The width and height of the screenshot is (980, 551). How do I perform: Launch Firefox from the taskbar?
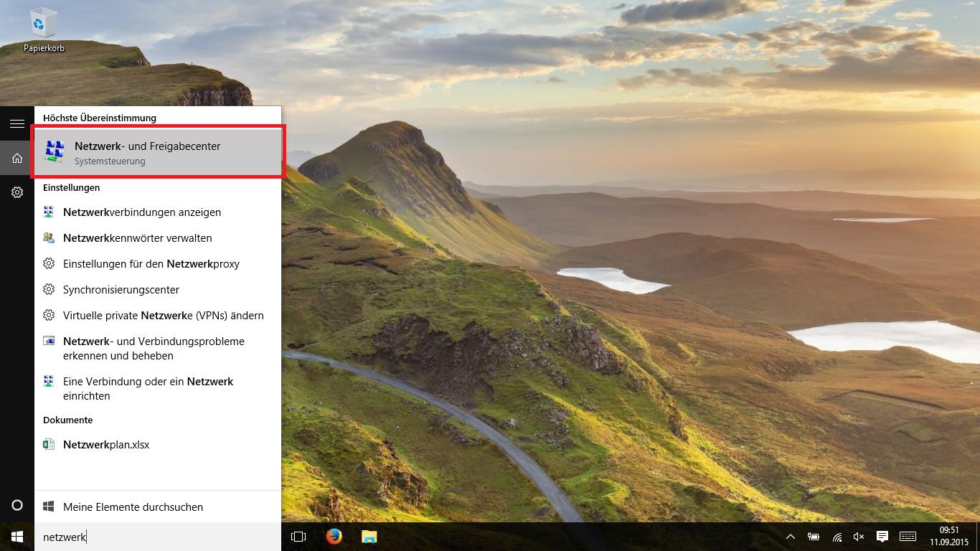(x=334, y=537)
